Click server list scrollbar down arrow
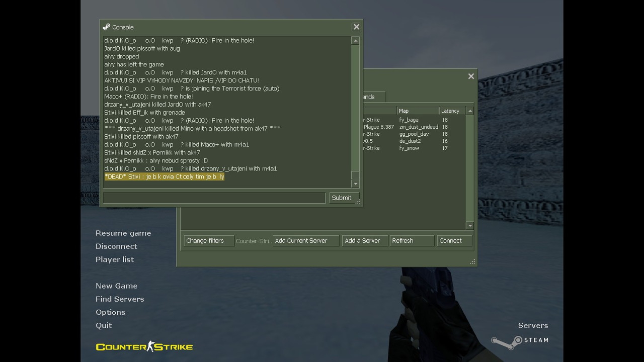The width and height of the screenshot is (644, 362). (470, 226)
